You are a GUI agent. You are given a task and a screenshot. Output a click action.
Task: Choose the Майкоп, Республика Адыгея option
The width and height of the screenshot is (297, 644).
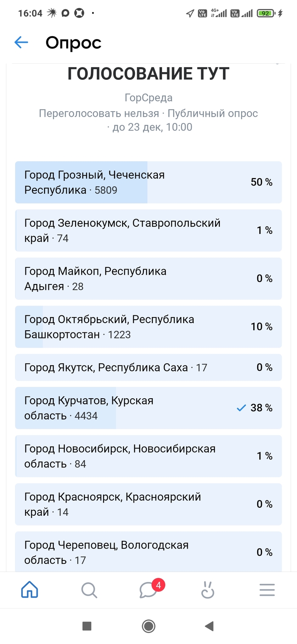[148, 278]
